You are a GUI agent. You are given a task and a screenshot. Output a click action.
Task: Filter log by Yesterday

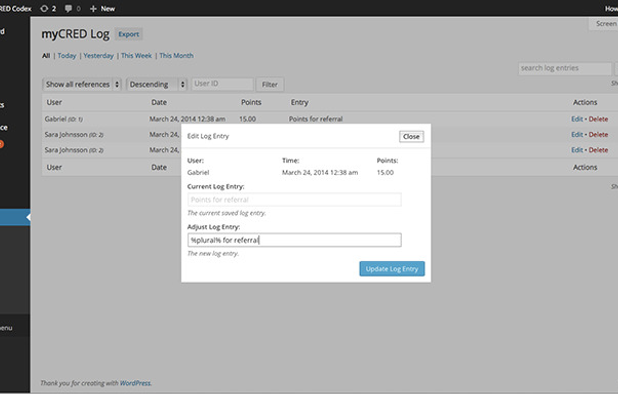pyautogui.click(x=99, y=56)
